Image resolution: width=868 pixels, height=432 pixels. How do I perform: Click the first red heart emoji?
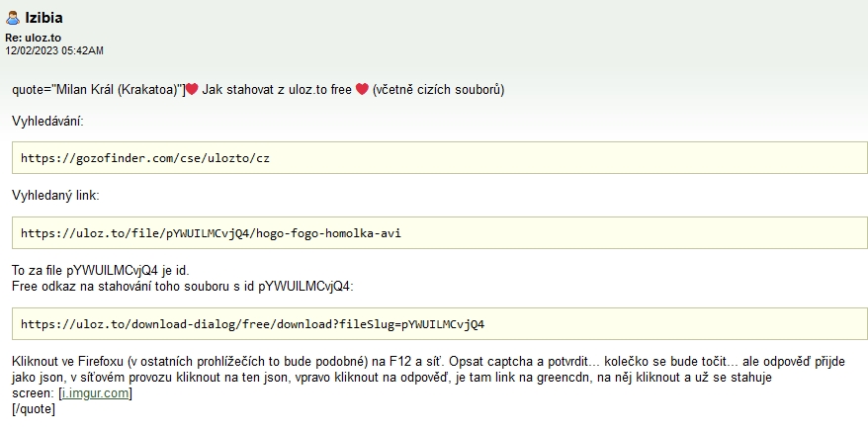(x=192, y=90)
